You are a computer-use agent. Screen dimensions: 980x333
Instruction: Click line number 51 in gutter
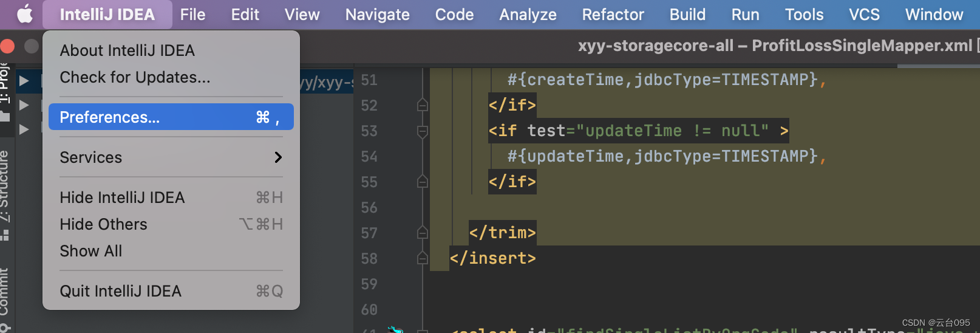coord(369,80)
